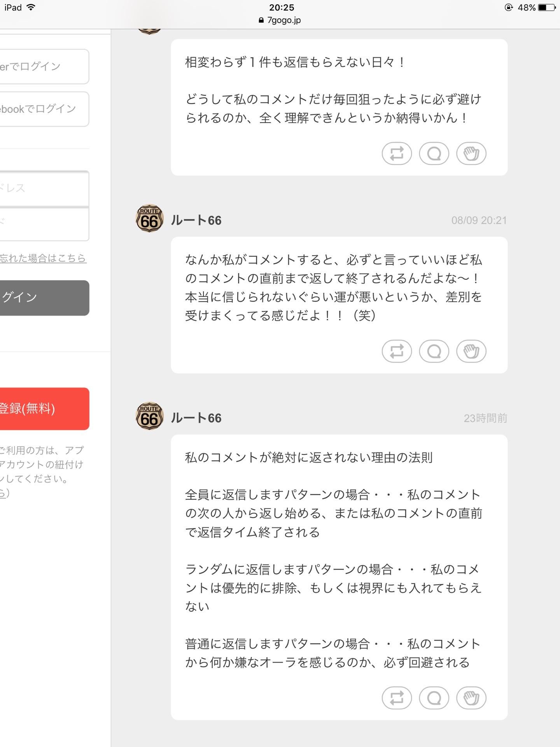
Task: Open Route 66 avatar beside 08/09 20:21 post
Action: (x=150, y=219)
